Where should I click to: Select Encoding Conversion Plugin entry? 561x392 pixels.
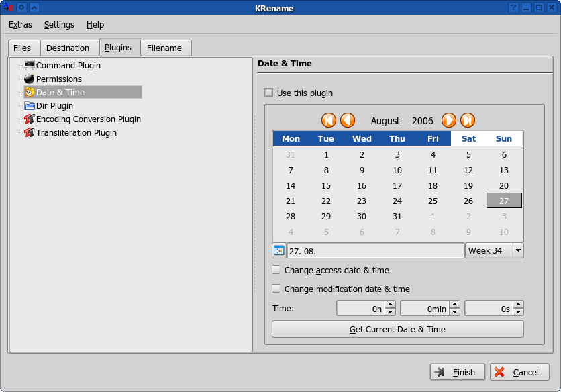[x=89, y=119]
